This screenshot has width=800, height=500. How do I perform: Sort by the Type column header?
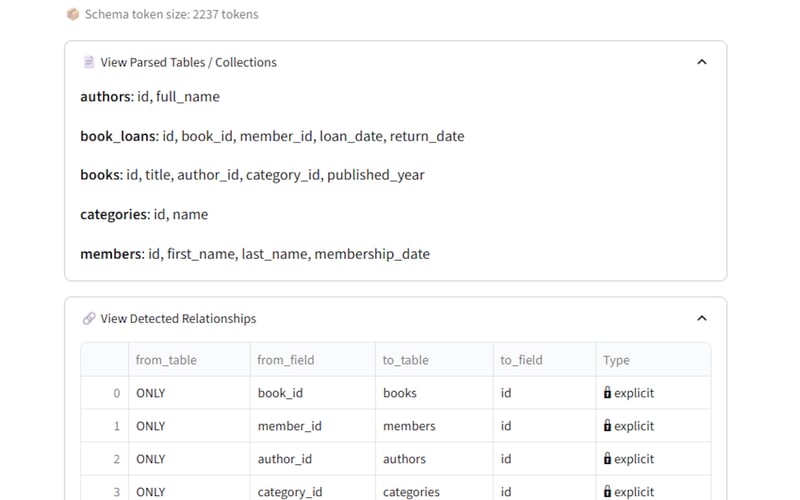[653, 360]
